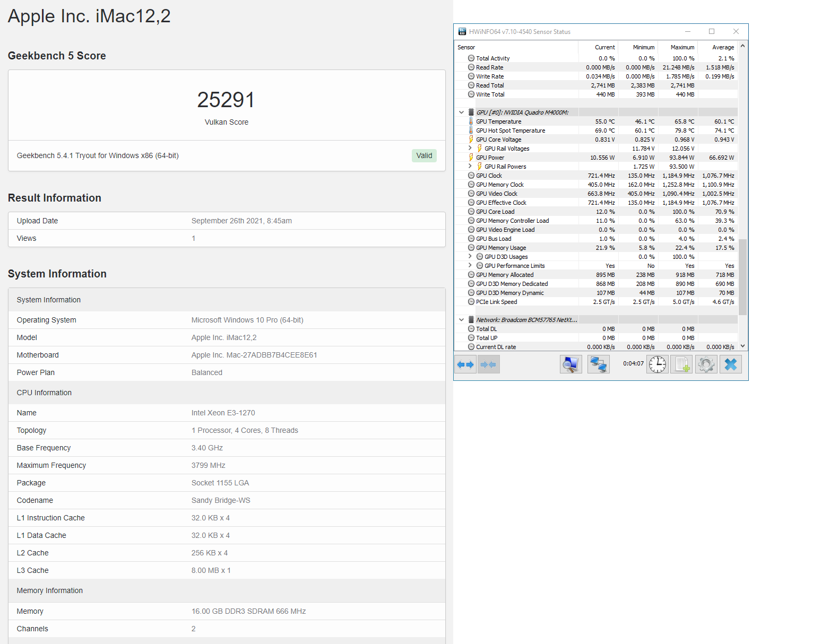Click the log file with plus icon
Screen dimensions: 830x644
tap(681, 364)
